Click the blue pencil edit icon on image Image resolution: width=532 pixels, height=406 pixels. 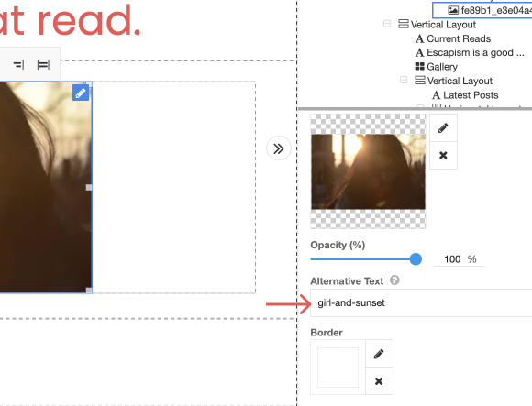click(x=81, y=93)
